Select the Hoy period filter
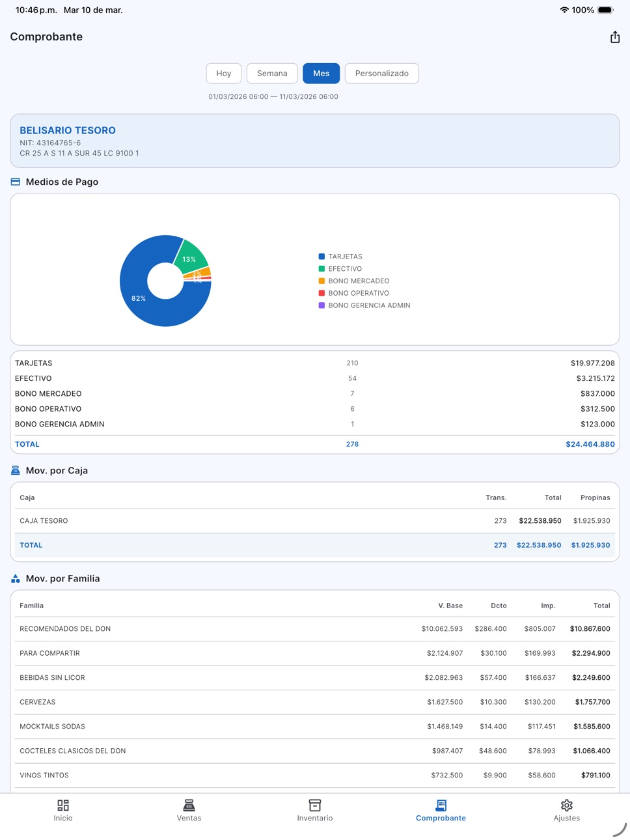The image size is (630, 840). click(224, 74)
